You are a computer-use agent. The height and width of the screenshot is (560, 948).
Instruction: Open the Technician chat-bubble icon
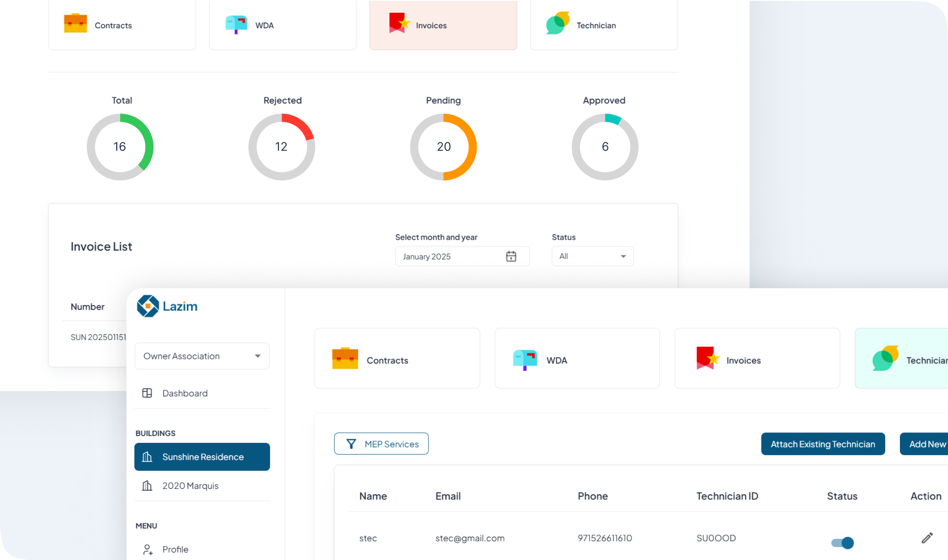click(557, 23)
